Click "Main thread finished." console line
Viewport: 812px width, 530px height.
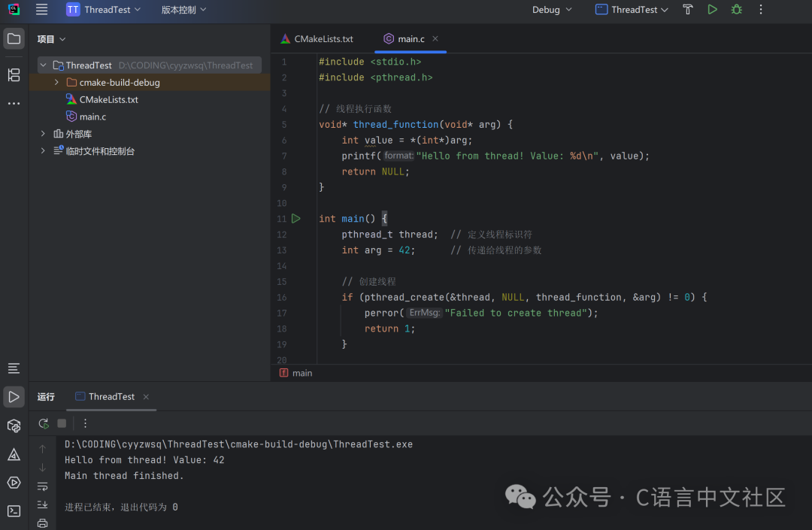tap(124, 475)
